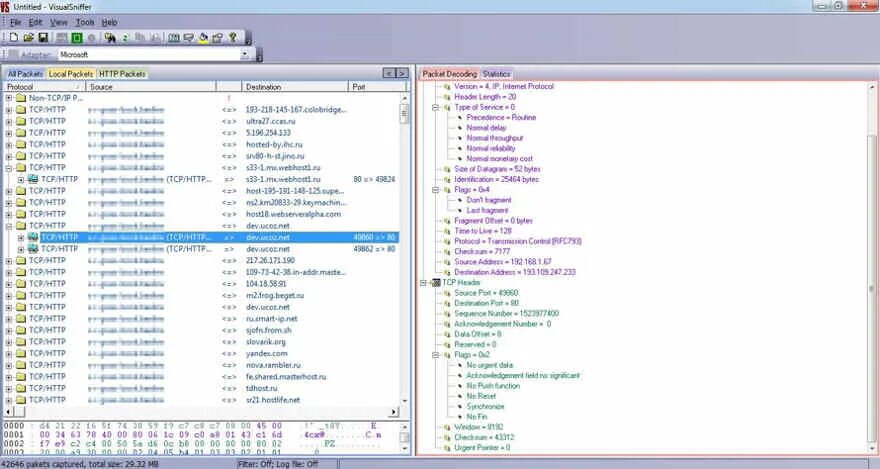Click the VS application icon in title bar
Image resolution: width=880 pixels, height=469 pixels.
pyautogui.click(x=5, y=7)
